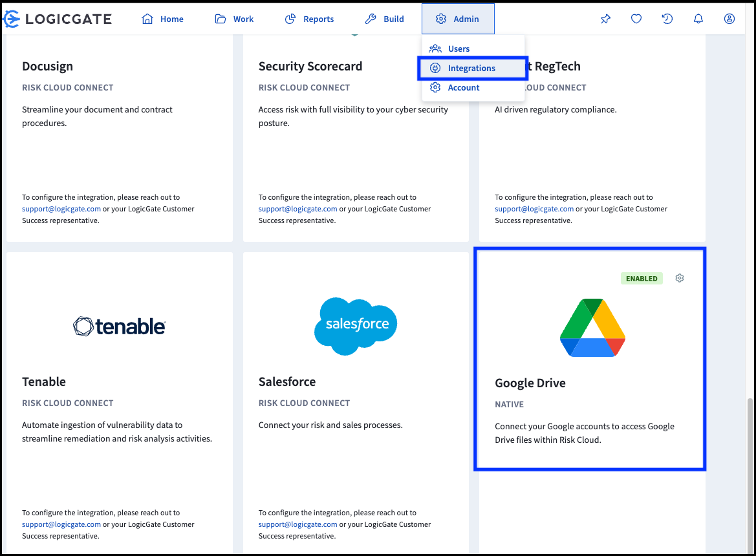Click the Work folder icon
756x556 pixels.
click(221, 19)
